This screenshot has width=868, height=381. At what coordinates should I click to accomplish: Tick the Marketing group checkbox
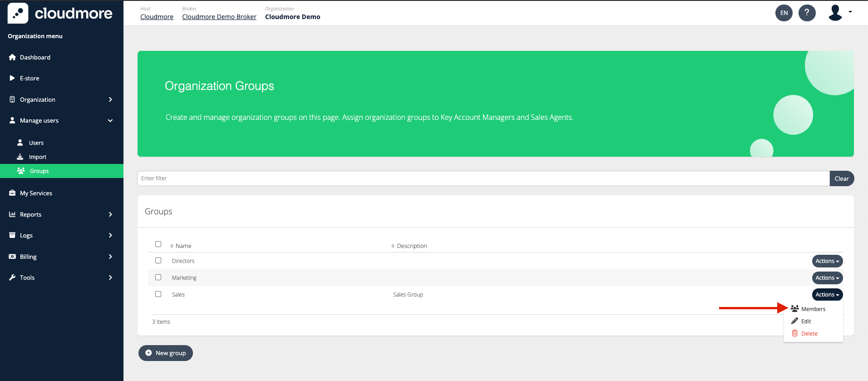click(158, 277)
